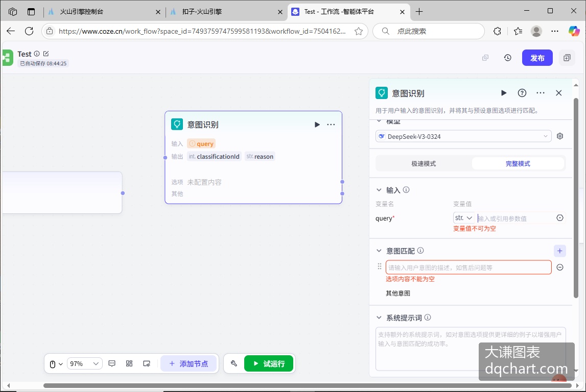Viewport: 586px width, 392px height.
Task: Open browser extensions menu
Action: 497,31
